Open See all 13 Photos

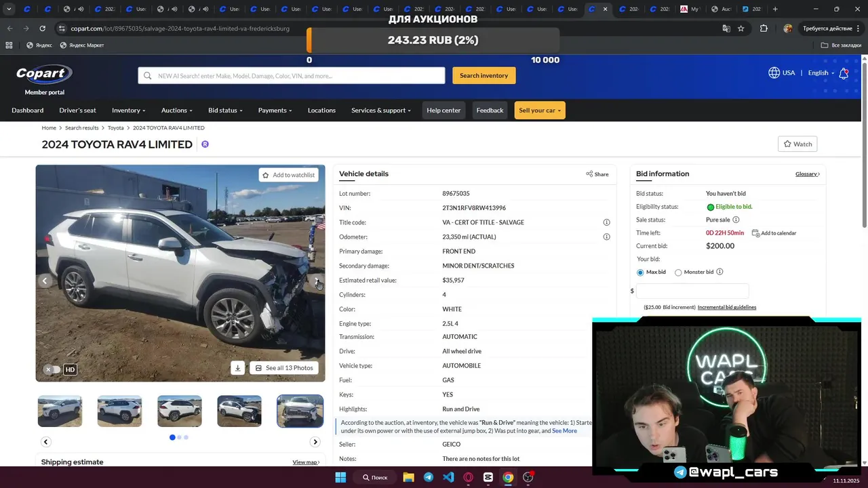(x=284, y=368)
